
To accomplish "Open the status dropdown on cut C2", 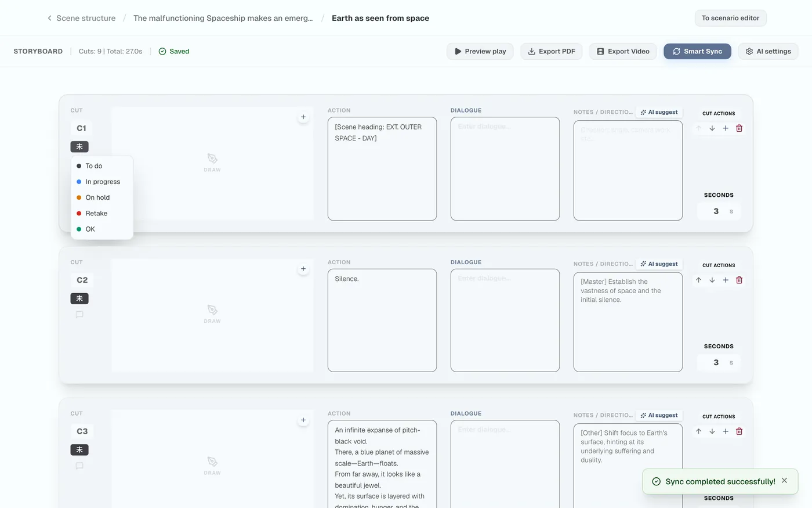I will (79, 298).
